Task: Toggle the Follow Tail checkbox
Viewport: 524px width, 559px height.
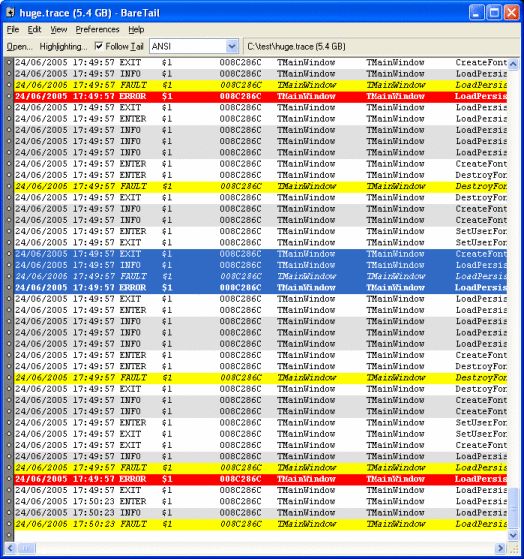Action: 99,46
